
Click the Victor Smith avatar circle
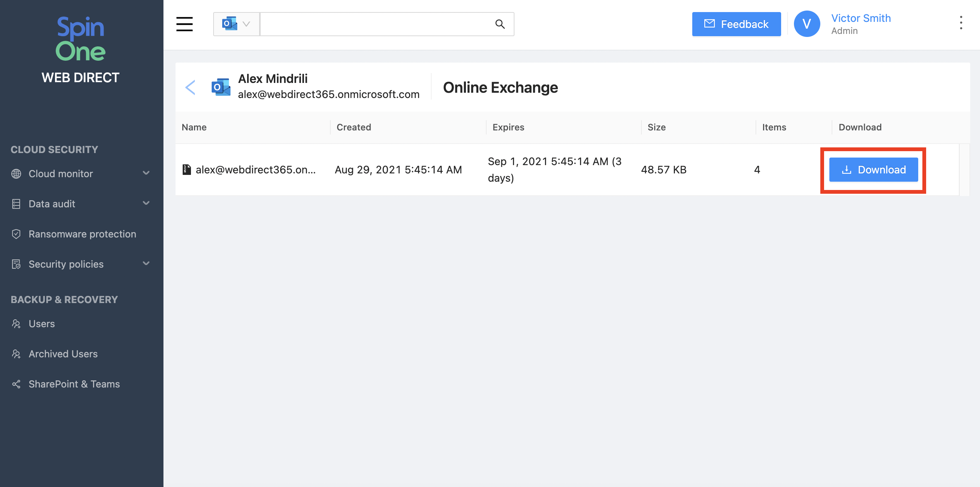point(806,24)
